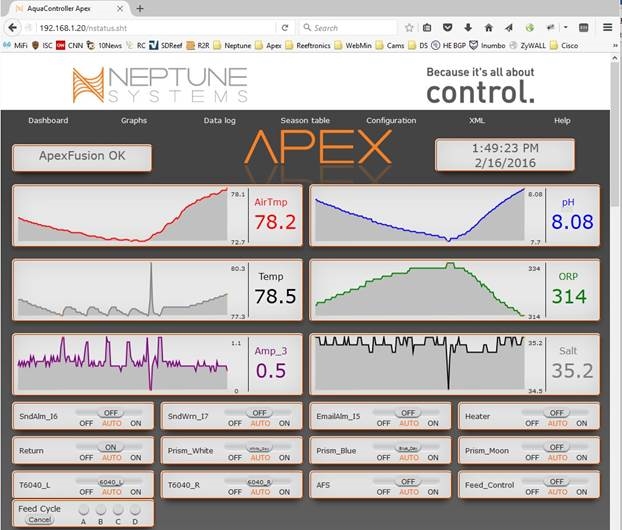Adjust the Heater outlet slider

(557, 413)
